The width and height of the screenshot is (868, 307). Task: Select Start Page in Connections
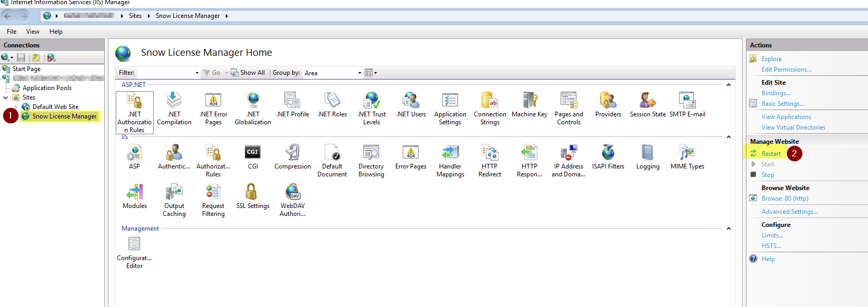click(26, 69)
